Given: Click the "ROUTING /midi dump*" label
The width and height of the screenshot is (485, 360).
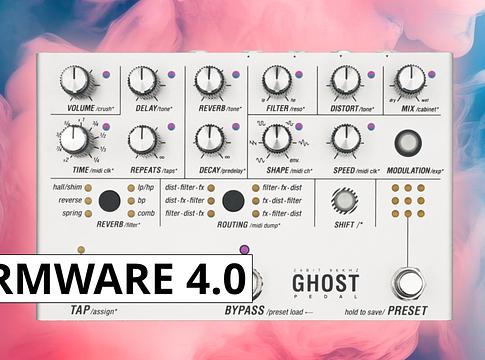Looking at the screenshot, I should (249, 225).
